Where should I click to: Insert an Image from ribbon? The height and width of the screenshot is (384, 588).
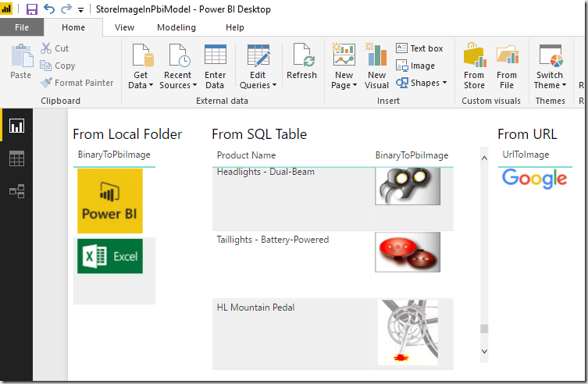(x=415, y=66)
